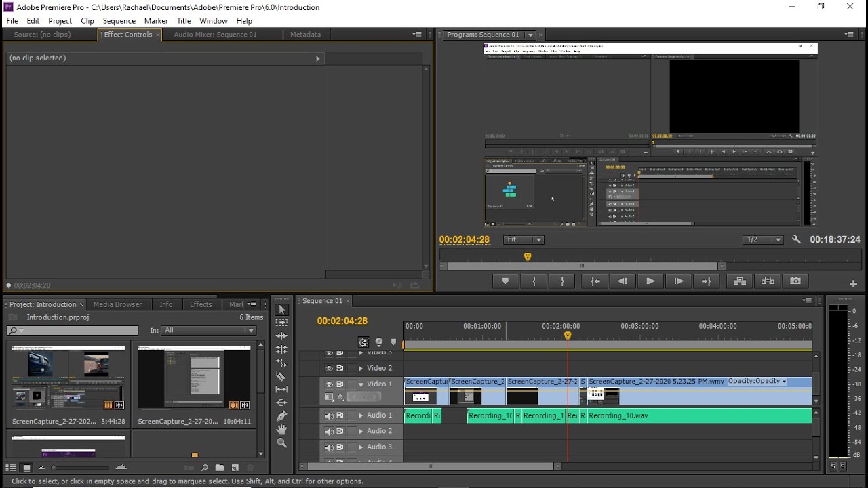Open Program monitor settings wrench icon
Viewport: 868px width, 488px height.
tap(797, 239)
